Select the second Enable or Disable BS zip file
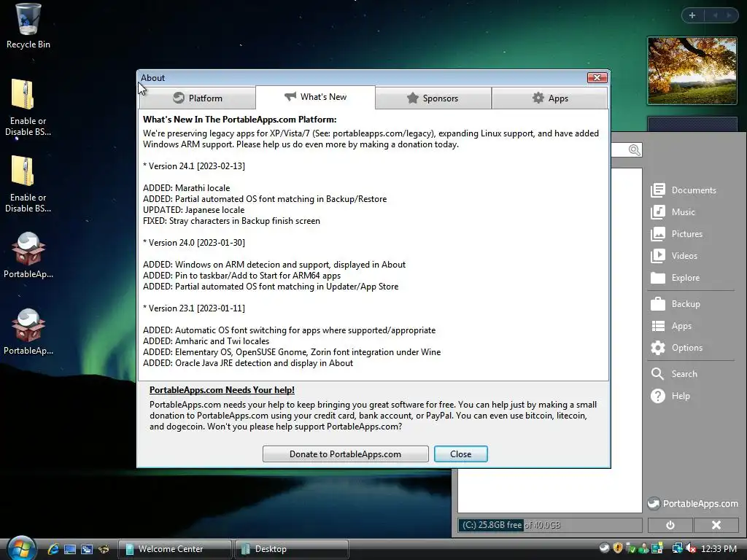747x560 pixels. 28,184
